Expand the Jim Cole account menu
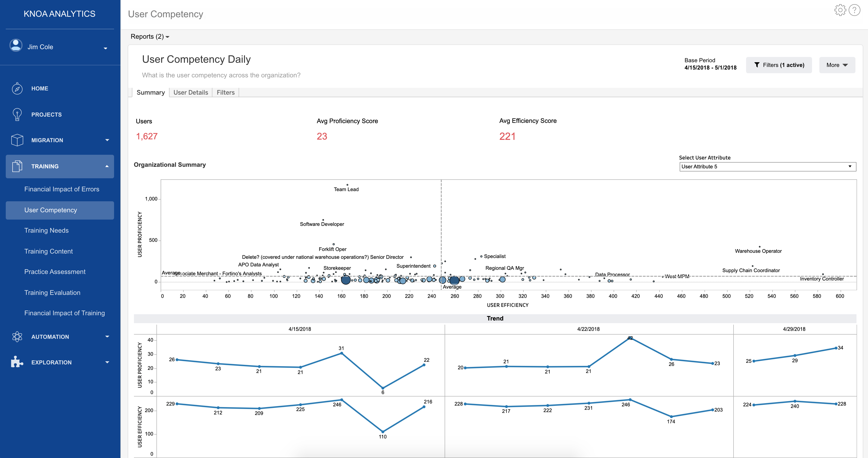 pyautogui.click(x=105, y=48)
